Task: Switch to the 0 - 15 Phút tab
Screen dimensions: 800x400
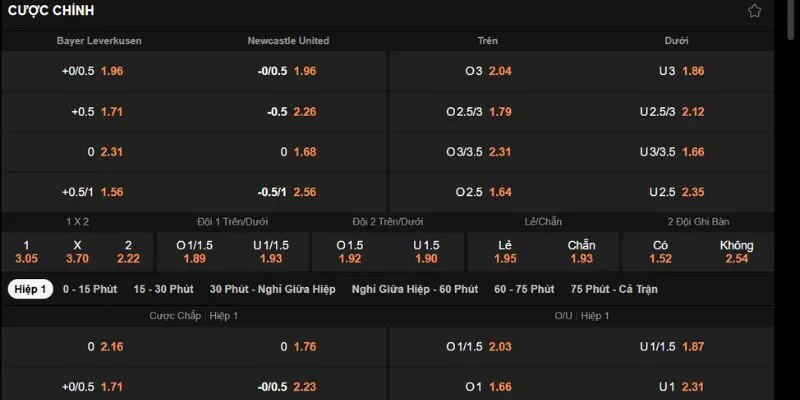Action: click(91, 289)
